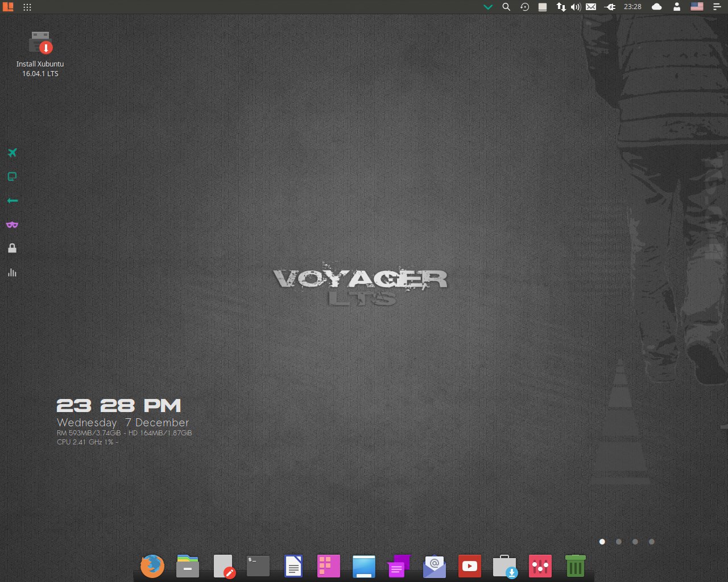This screenshot has height=582, width=728.
Task: Switch to the fourth workspace dot
Action: point(652,542)
